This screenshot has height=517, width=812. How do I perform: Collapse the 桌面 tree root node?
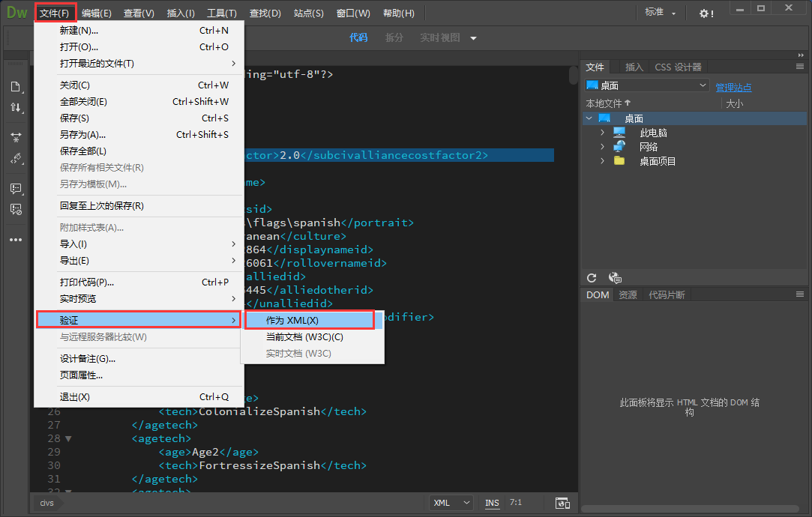coord(589,118)
